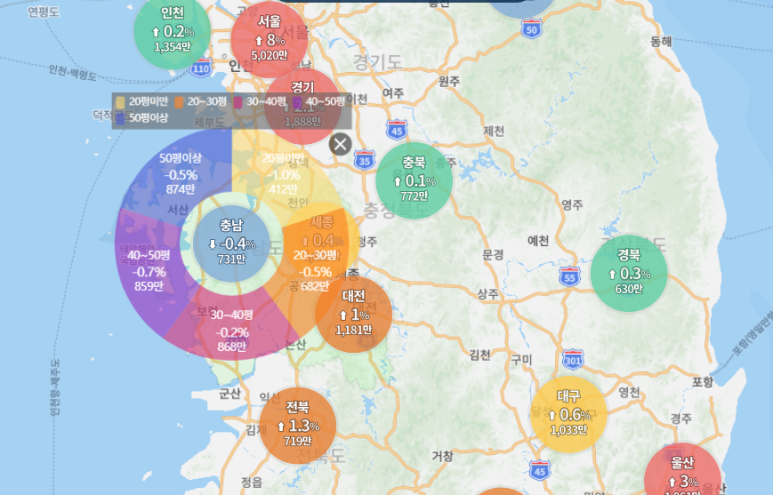Select the 대구 yellow bubble
Screen dimensions: 773x495
568,414
